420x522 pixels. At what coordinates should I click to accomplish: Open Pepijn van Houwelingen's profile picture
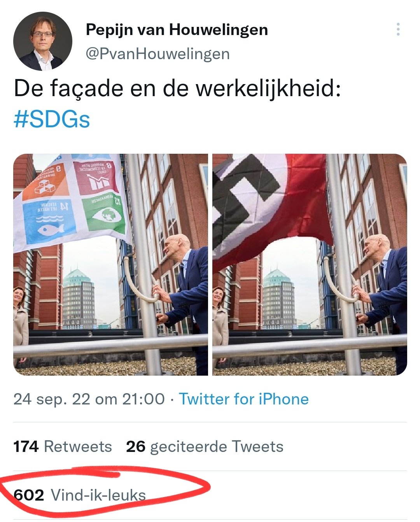(43, 41)
